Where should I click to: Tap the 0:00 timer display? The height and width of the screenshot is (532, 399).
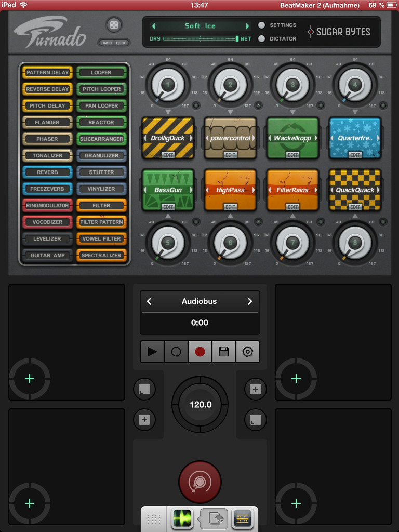(199, 322)
